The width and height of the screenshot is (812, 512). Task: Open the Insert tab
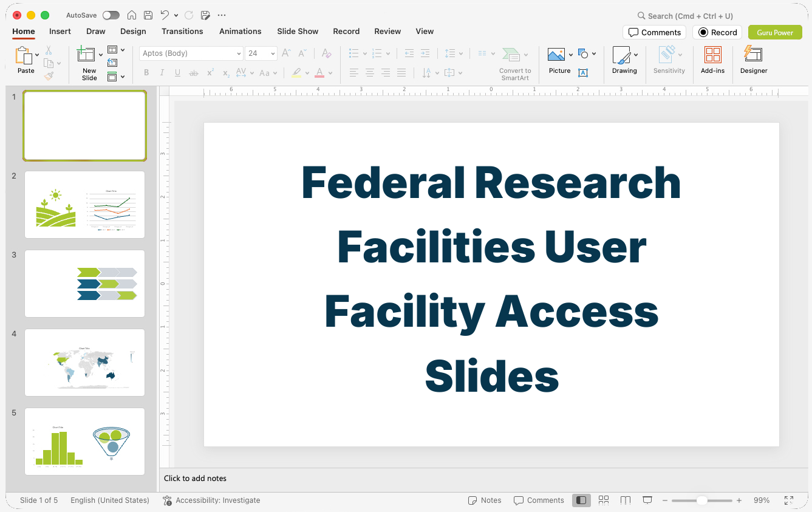tap(60, 32)
